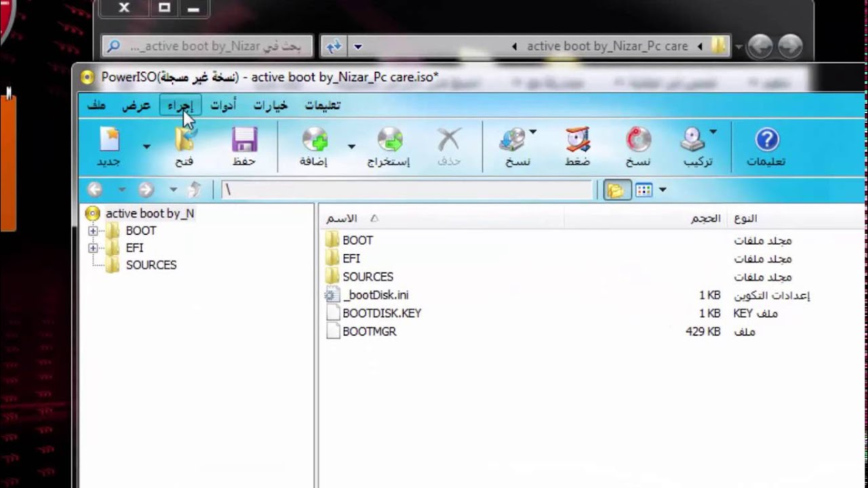Select the SOURCES folder in the file list

[x=368, y=277]
